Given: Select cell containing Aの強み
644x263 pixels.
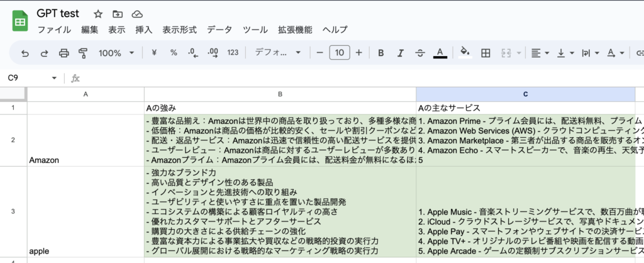Looking at the screenshot, I should (x=280, y=108).
